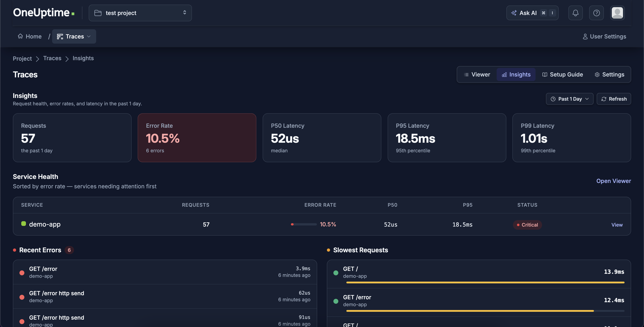
Task: Select the Error Rate 10.5% card
Action: point(197,138)
